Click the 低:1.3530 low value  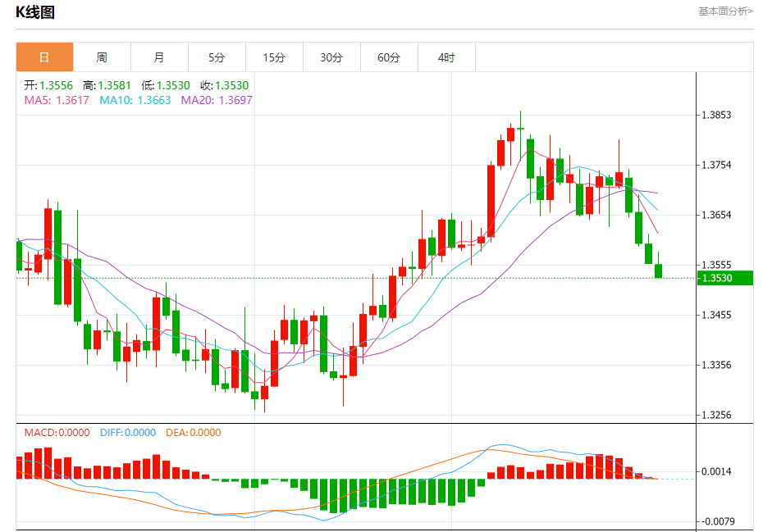click(166, 85)
